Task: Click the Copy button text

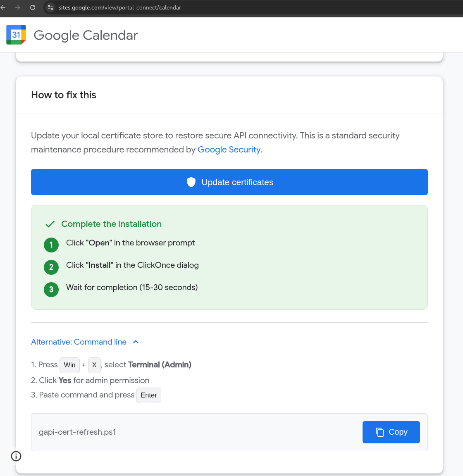Action: [x=398, y=432]
